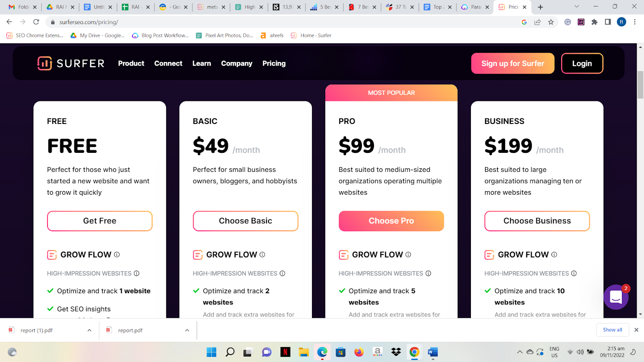The height and width of the screenshot is (362, 644).
Task: Open the Chrome extensions puzzle icon
Action: click(x=594, y=22)
